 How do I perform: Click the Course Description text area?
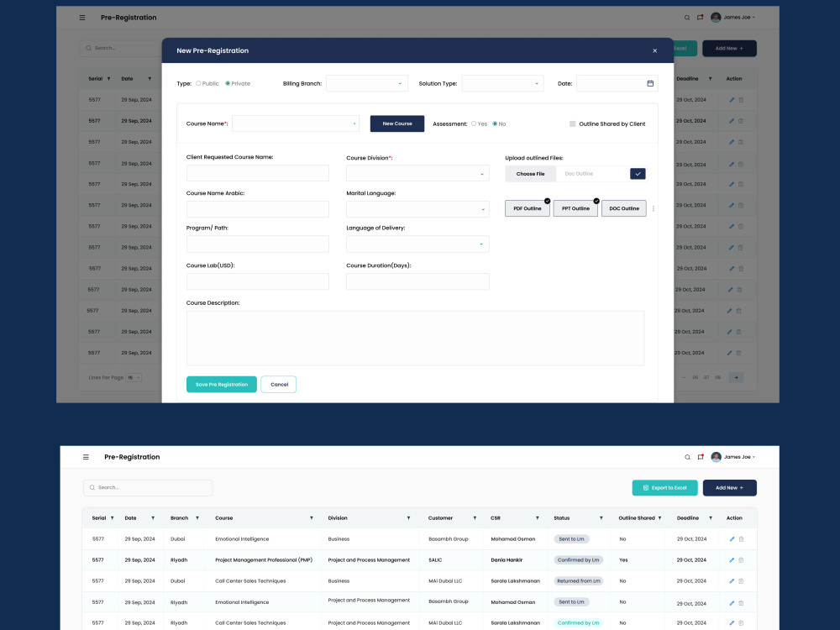click(x=415, y=338)
